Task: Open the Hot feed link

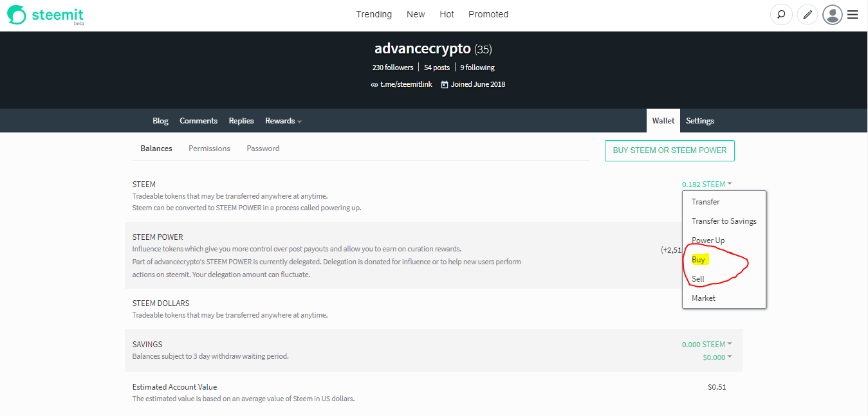Action: pyautogui.click(x=447, y=14)
